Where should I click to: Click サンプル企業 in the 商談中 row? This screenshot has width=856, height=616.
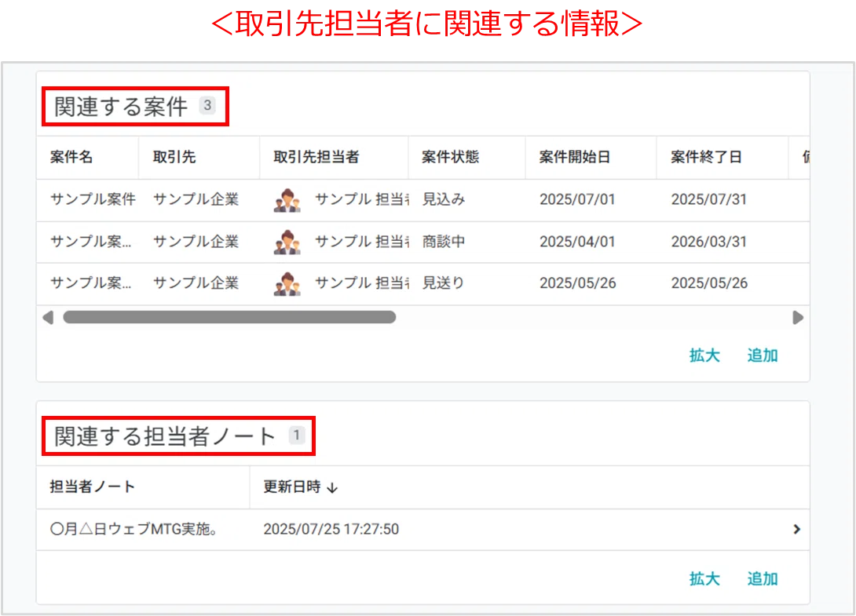point(196,242)
